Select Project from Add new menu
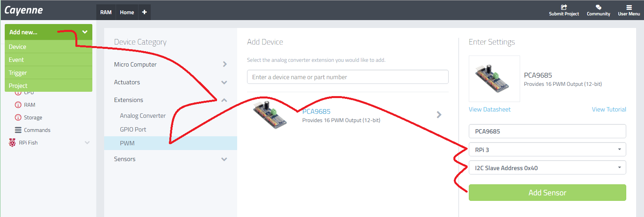 [49, 85]
